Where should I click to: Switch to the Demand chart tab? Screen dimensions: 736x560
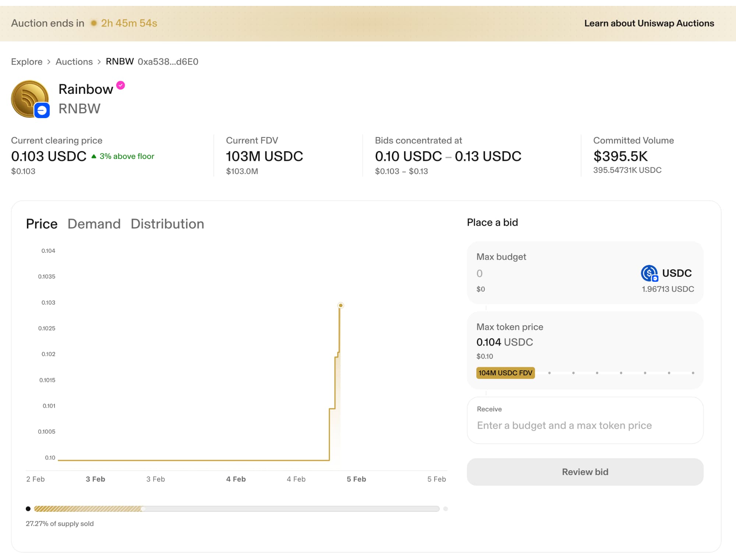point(94,224)
